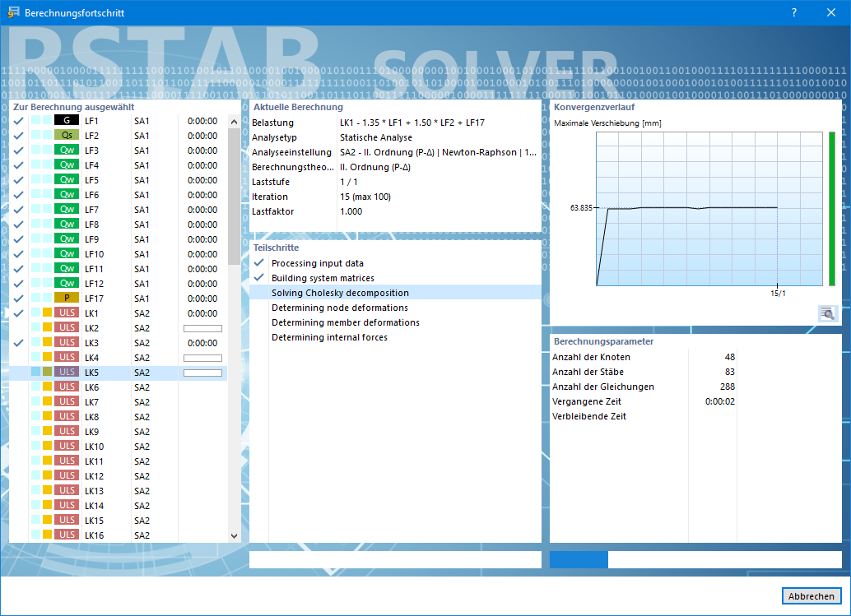Click the yellow P badge for LF17
The image size is (851, 616).
tap(67, 298)
